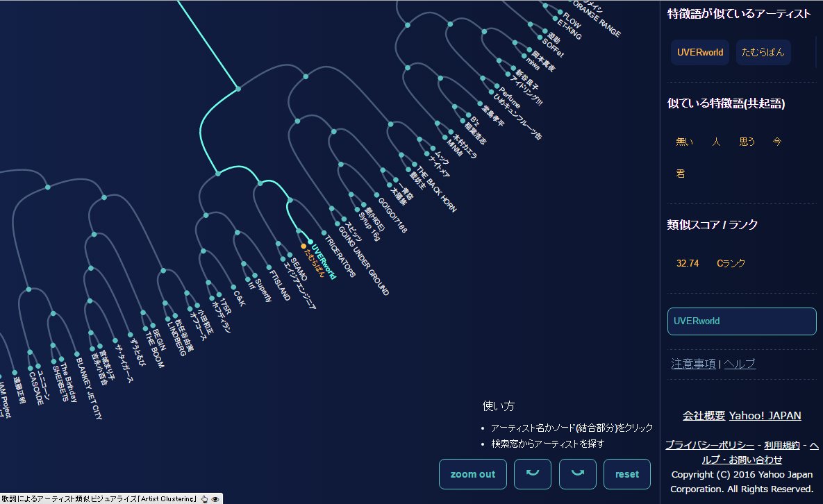The height and width of the screenshot is (504, 823).
Task: Select the ET-KING artist label
Action: click(569, 29)
